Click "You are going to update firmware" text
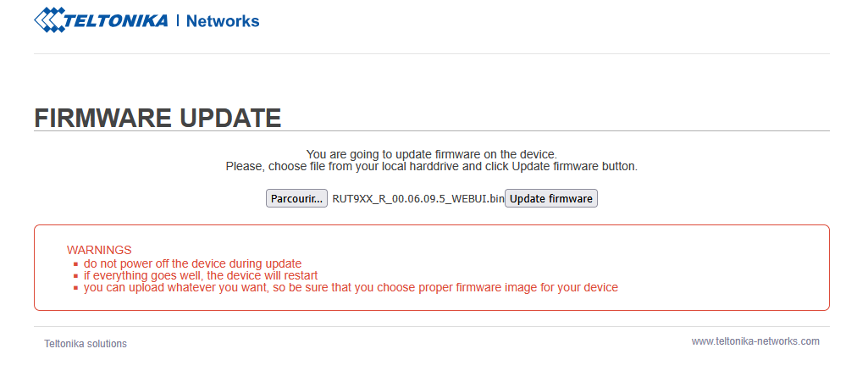The height and width of the screenshot is (371, 868). [431, 154]
